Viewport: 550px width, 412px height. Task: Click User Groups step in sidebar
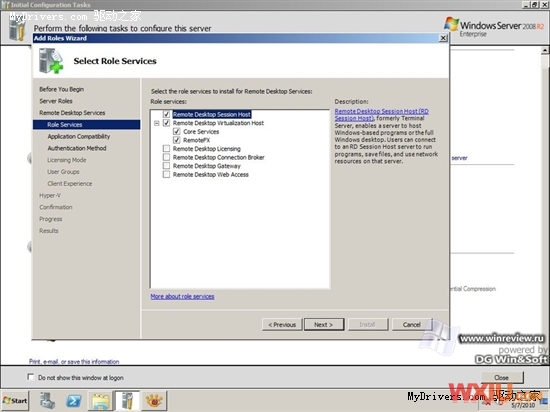[x=63, y=172]
